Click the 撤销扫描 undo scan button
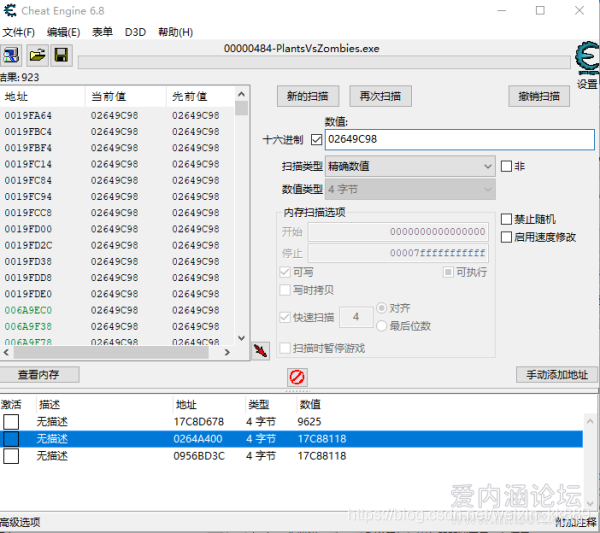Screen dimensions: 600x533 539,96
